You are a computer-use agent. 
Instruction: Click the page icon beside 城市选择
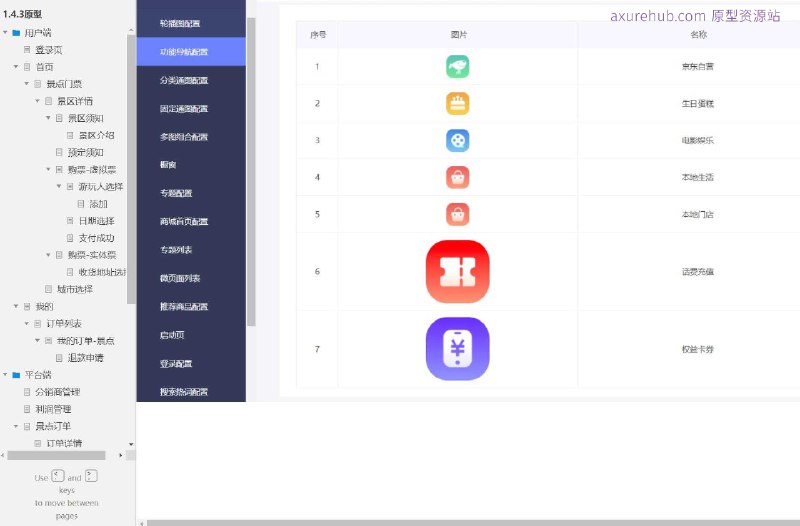48,289
